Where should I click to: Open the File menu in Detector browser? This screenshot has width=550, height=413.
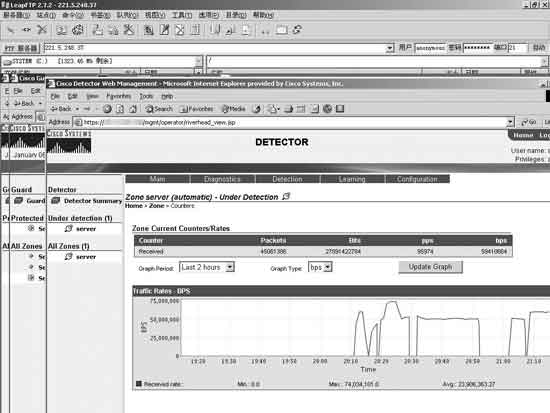[x=55, y=96]
